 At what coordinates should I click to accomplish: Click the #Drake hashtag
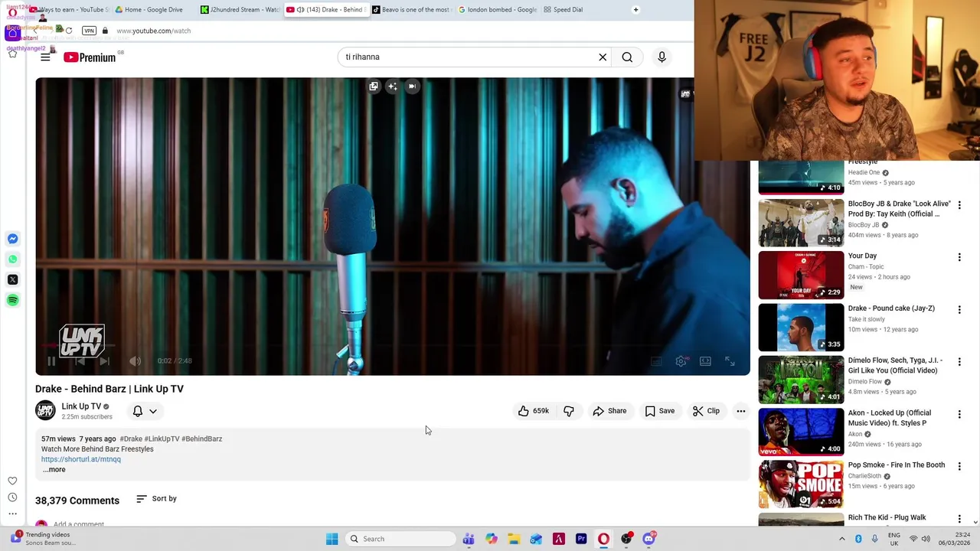pos(131,439)
